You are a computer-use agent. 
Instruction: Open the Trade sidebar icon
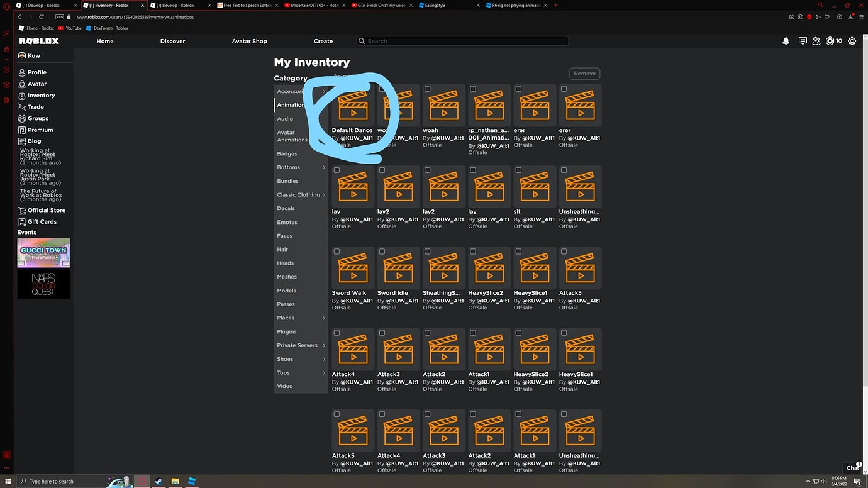22,107
